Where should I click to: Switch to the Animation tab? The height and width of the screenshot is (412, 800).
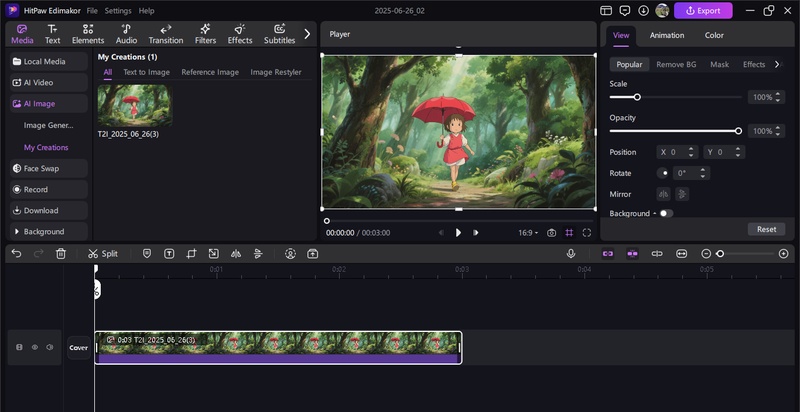pos(667,35)
